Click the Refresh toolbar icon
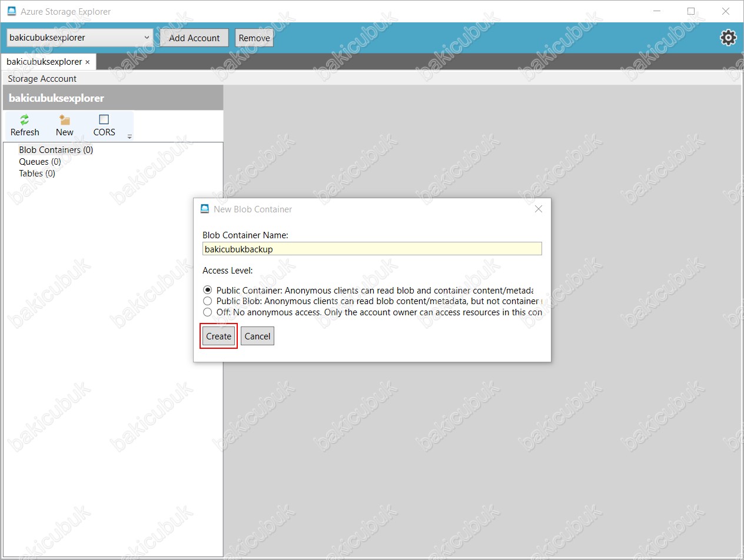 point(25,125)
